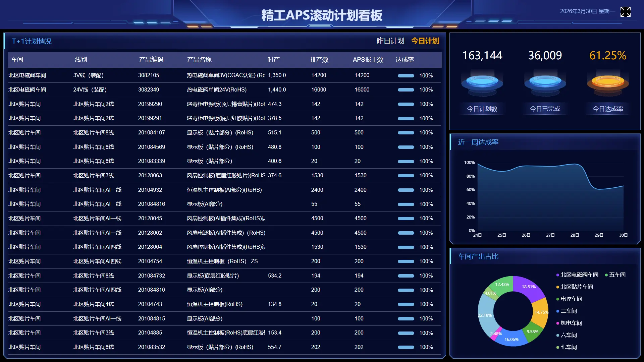The width and height of the screenshot is (644, 362).
Task: Toggle 北区贴片车间 legend entry
Action: [576, 287]
